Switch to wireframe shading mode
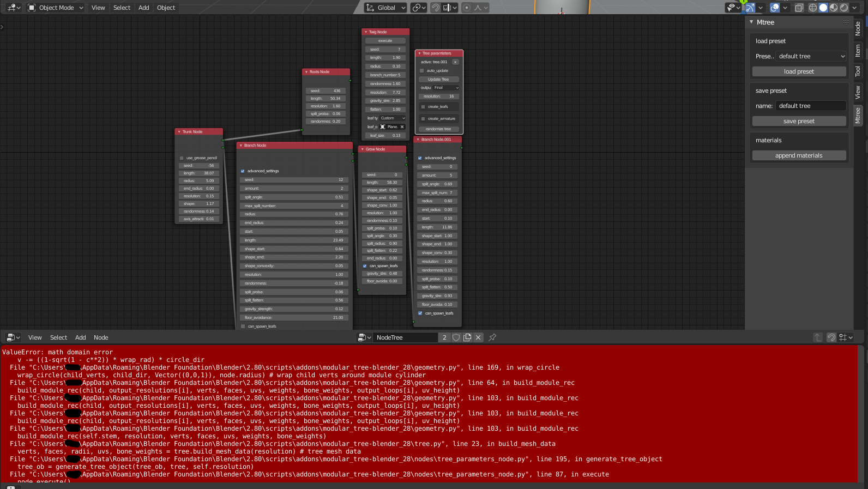The image size is (868, 489). click(813, 8)
